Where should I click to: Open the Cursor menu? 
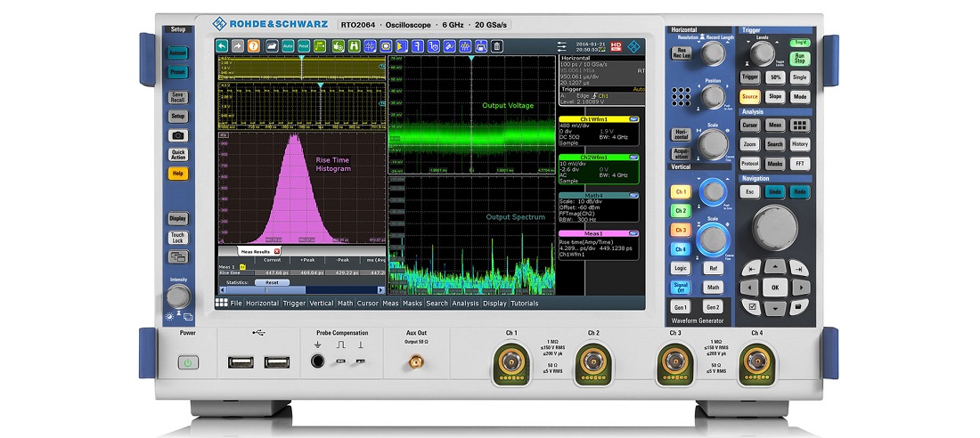coord(367,303)
